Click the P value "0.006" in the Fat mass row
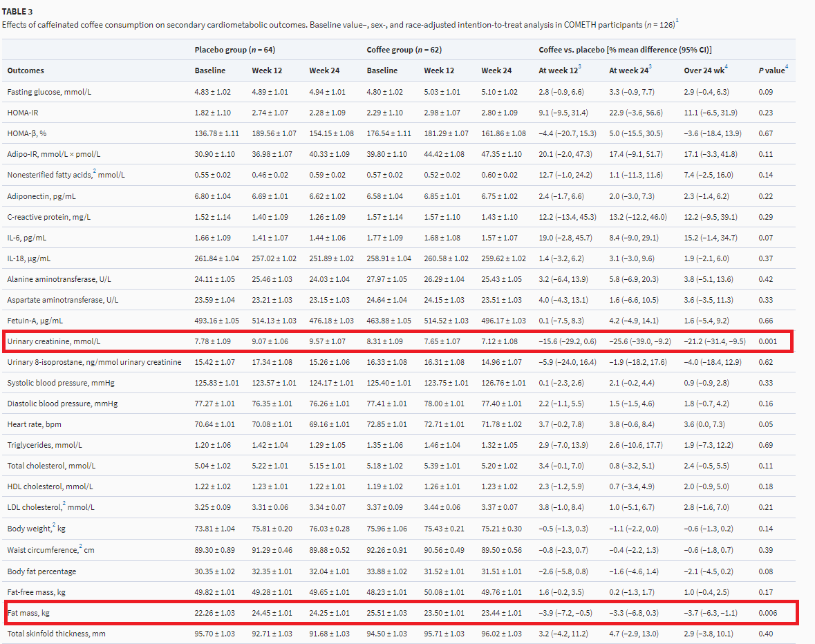The width and height of the screenshot is (815, 644). point(768,614)
